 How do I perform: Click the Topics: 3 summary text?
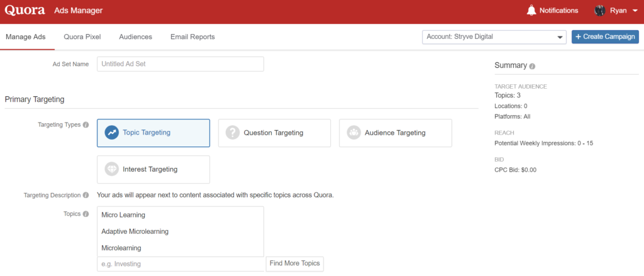pos(508,96)
